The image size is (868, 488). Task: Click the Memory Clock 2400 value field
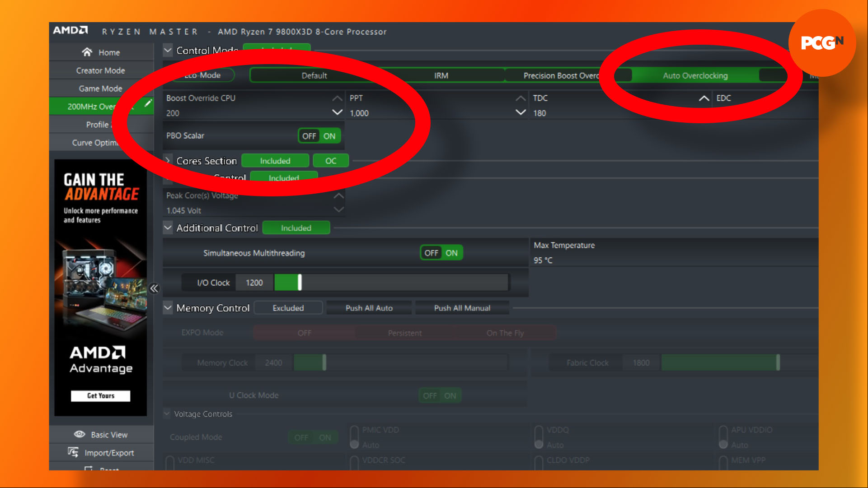[274, 363]
